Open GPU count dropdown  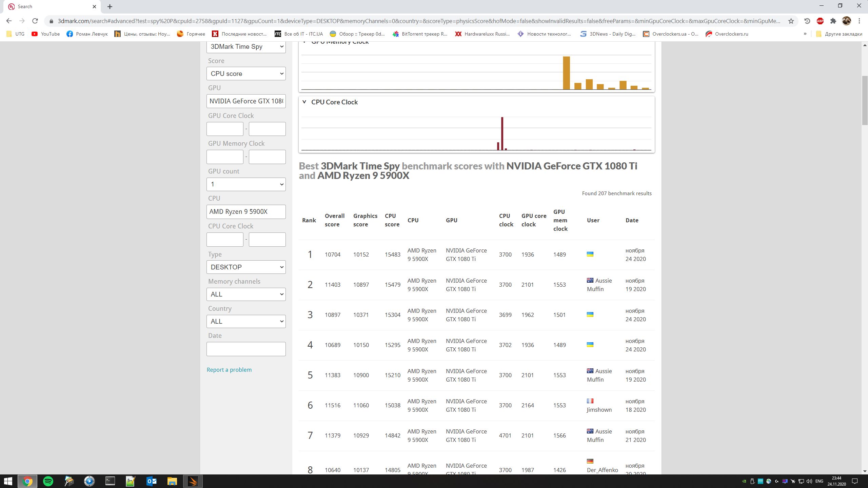pos(246,184)
